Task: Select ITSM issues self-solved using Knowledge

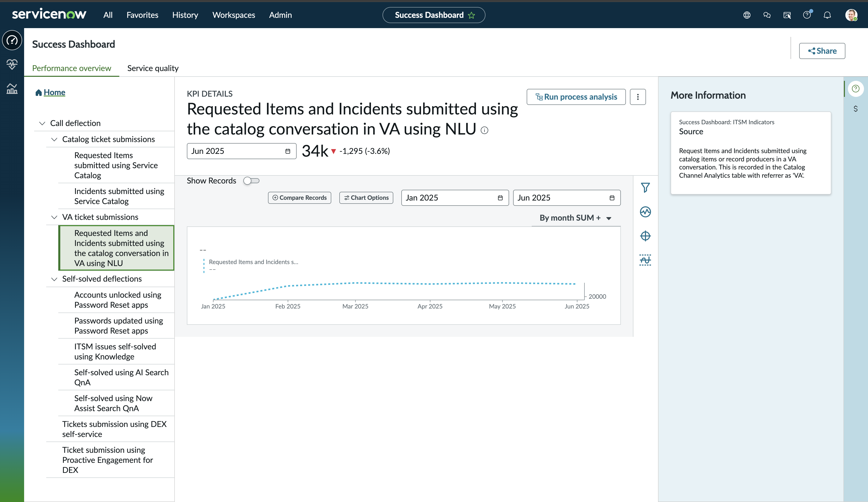Action: pyautogui.click(x=117, y=352)
